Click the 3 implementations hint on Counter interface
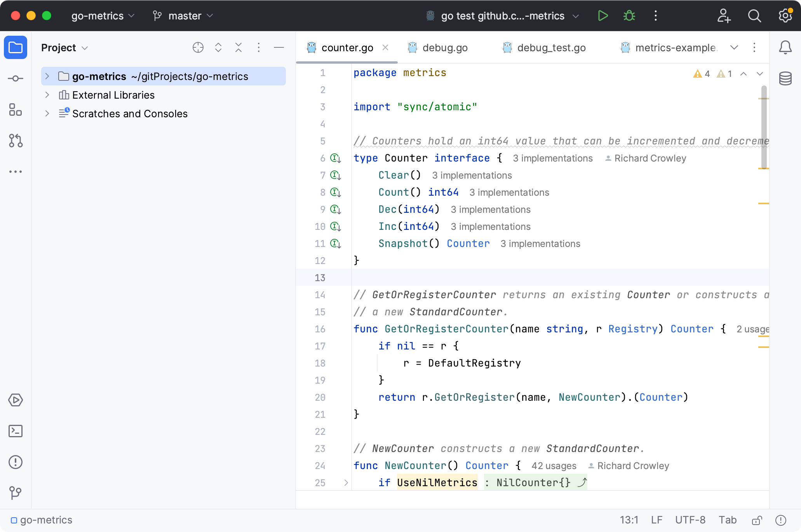This screenshot has height=532, width=801. pos(552,158)
